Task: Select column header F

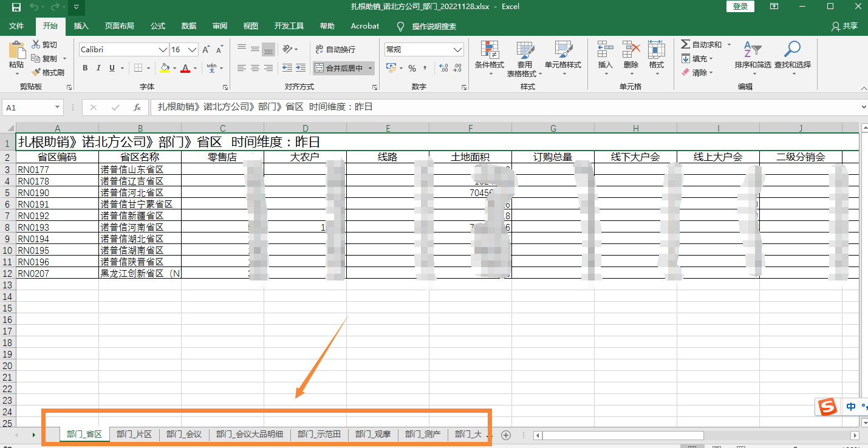Action: [470, 128]
